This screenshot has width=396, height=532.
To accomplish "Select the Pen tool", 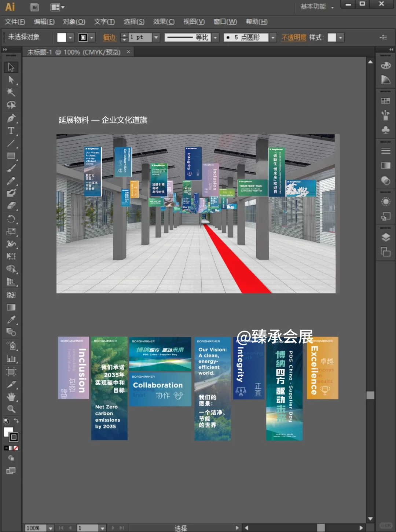I will pyautogui.click(x=11, y=118).
